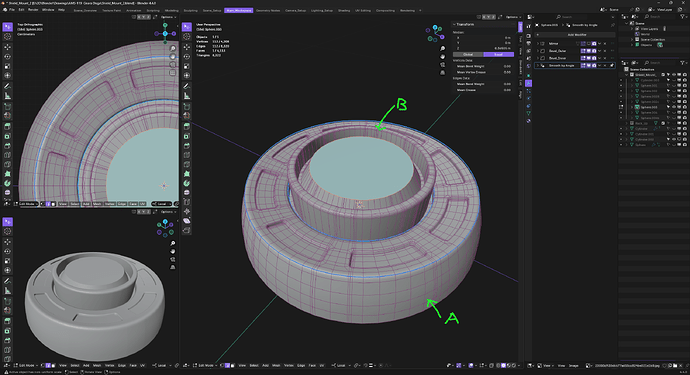Open Mirror modifier dropdown arrow menu
Image resolution: width=690 pixels, height=375 pixels.
coord(599,44)
